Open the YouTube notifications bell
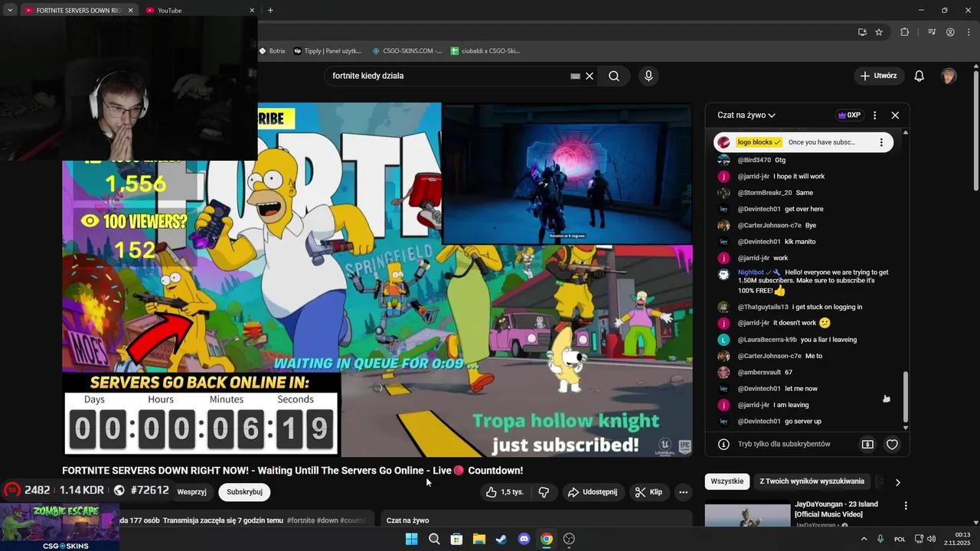This screenshot has height=551, width=980. click(920, 76)
